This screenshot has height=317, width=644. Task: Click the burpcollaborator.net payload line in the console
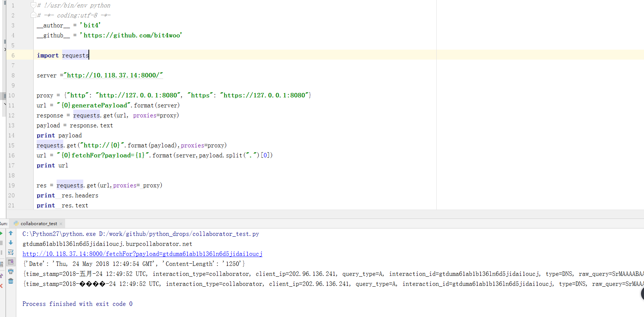tap(107, 244)
